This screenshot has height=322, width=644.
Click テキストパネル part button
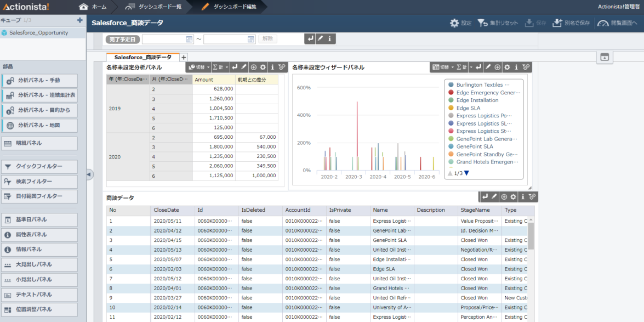pos(39,295)
